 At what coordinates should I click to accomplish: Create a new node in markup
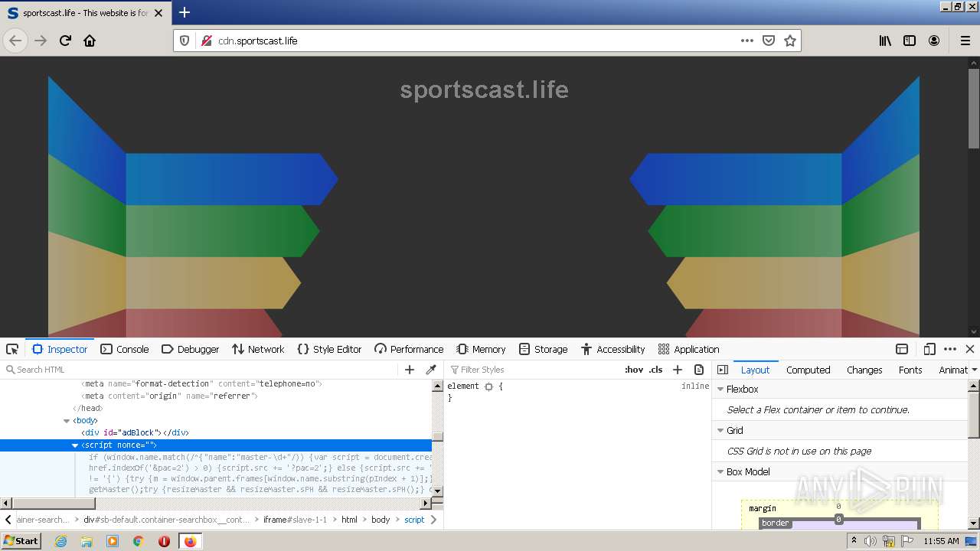(x=410, y=370)
